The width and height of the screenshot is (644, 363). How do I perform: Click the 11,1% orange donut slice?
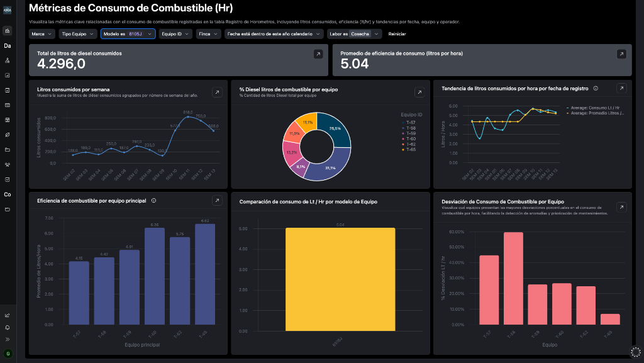coord(308,122)
